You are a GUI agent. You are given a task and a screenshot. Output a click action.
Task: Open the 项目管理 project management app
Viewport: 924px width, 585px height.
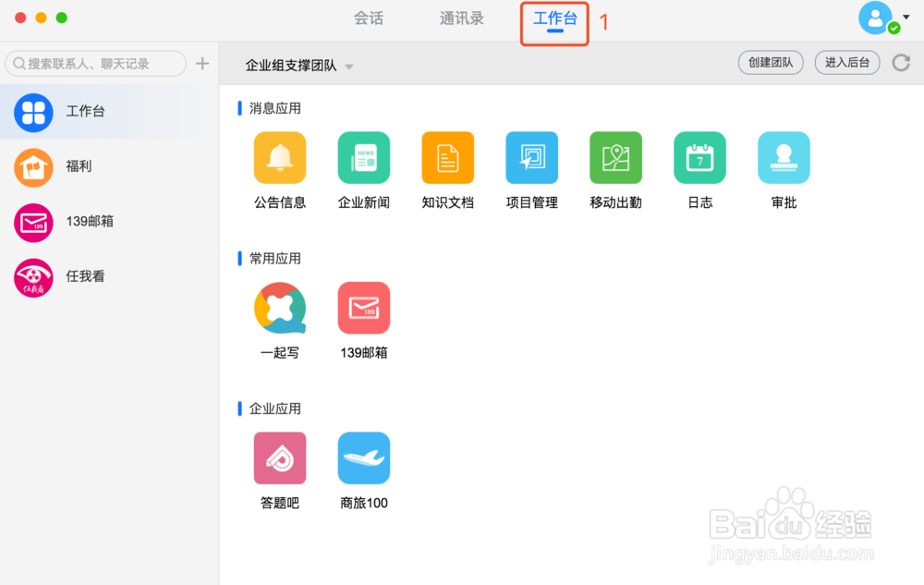[531, 157]
